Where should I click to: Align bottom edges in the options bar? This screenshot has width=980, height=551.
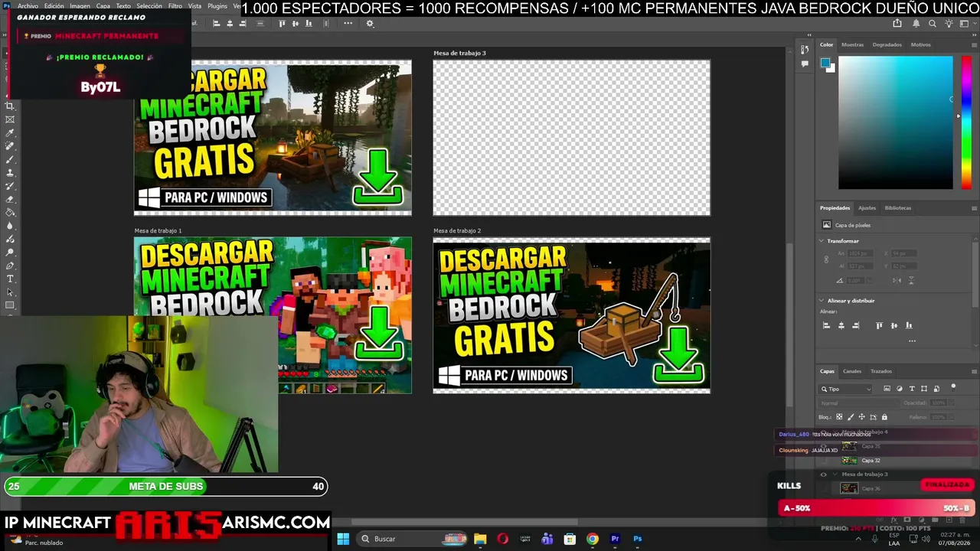coord(308,24)
